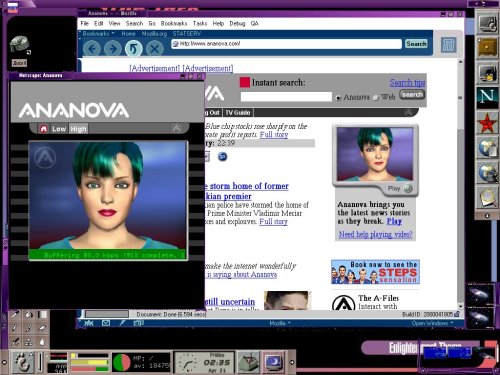Viewport: 500px width, 375px height.
Task: Select the clone stamp tool
Action: [x=29, y=342]
